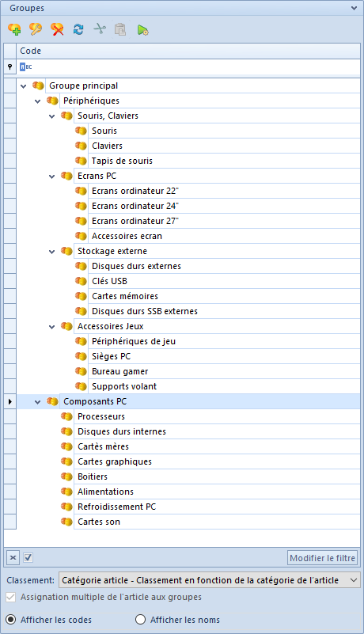Select the Clés USB group item
Image resolution: width=364 pixels, height=634 pixels.
(109, 281)
